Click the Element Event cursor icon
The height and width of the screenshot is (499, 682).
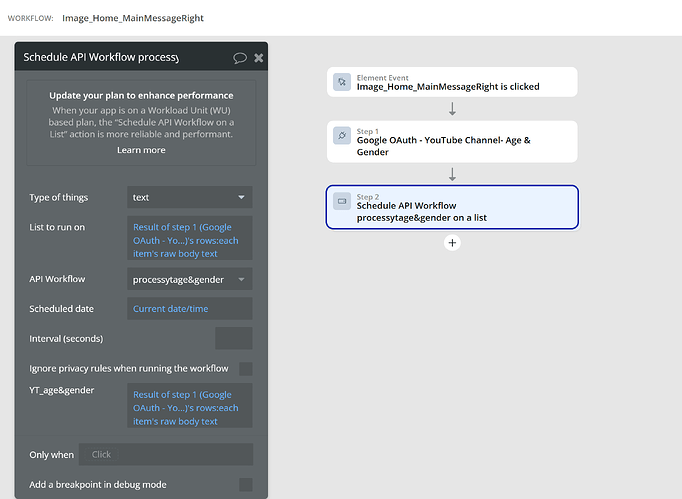click(x=342, y=82)
